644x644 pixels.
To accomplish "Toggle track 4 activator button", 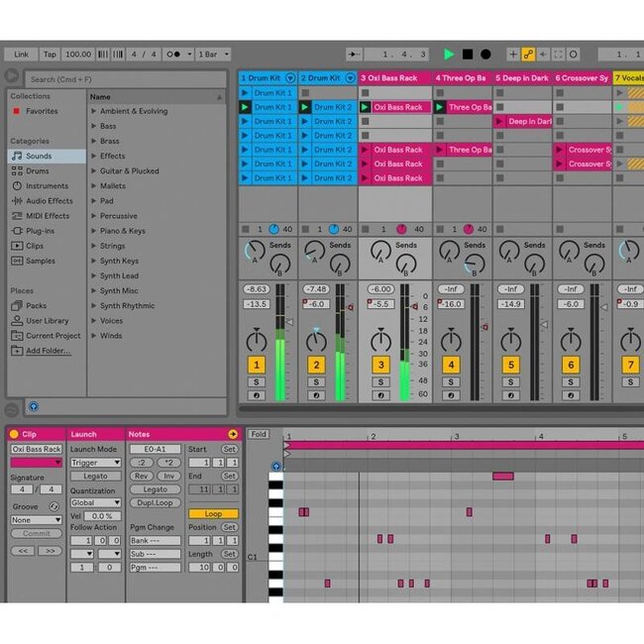I will [451, 365].
